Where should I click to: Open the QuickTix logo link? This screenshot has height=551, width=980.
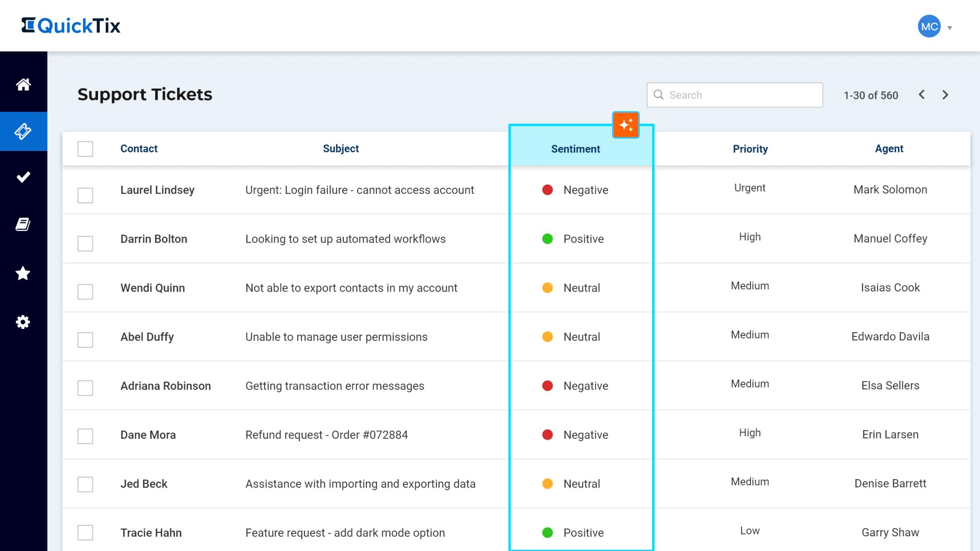71,26
